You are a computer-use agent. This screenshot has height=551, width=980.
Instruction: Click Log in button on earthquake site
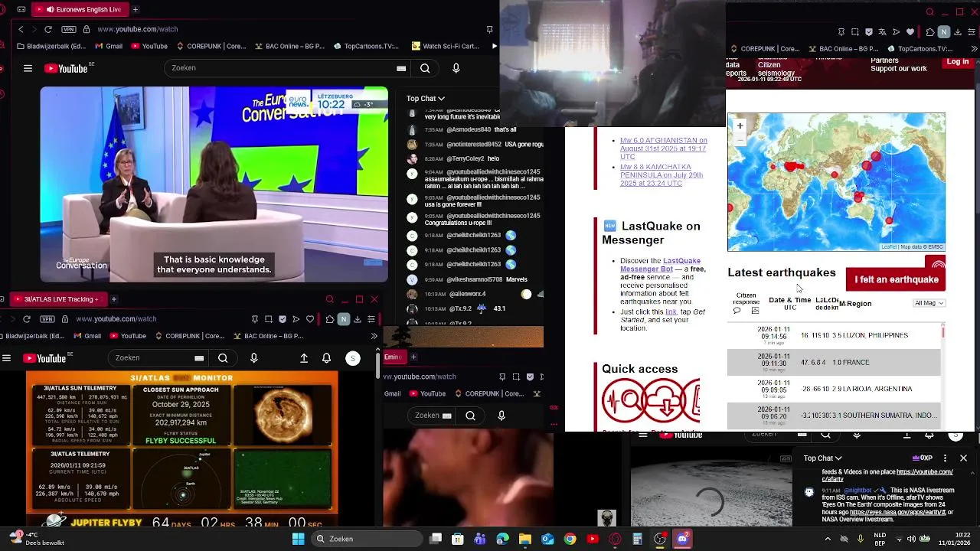958,62
